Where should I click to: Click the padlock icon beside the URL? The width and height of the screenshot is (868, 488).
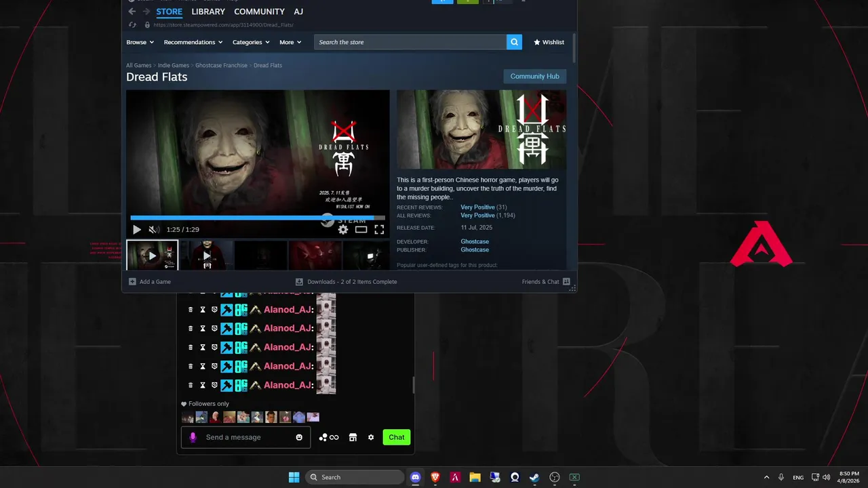pyautogui.click(x=147, y=25)
